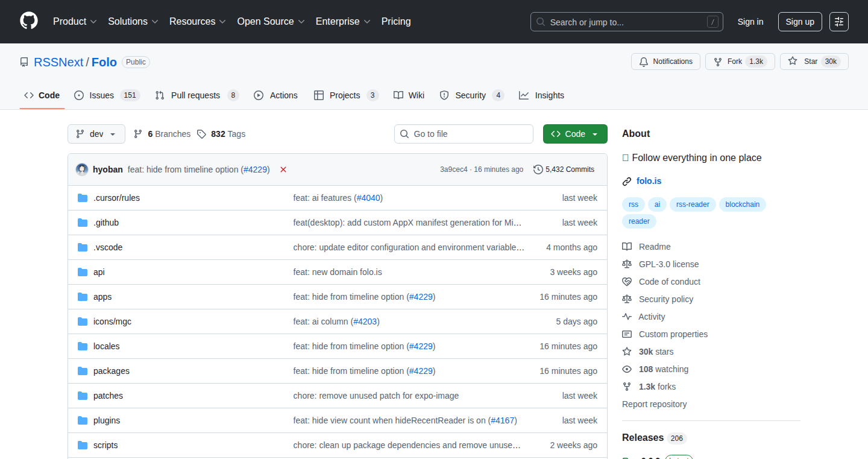
Task: Switch to the Issues tab
Action: pos(107,95)
